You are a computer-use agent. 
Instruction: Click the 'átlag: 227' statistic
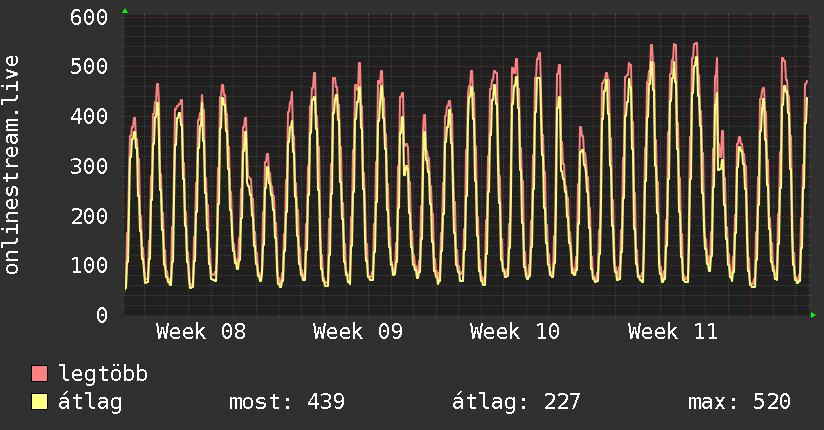pos(516,402)
